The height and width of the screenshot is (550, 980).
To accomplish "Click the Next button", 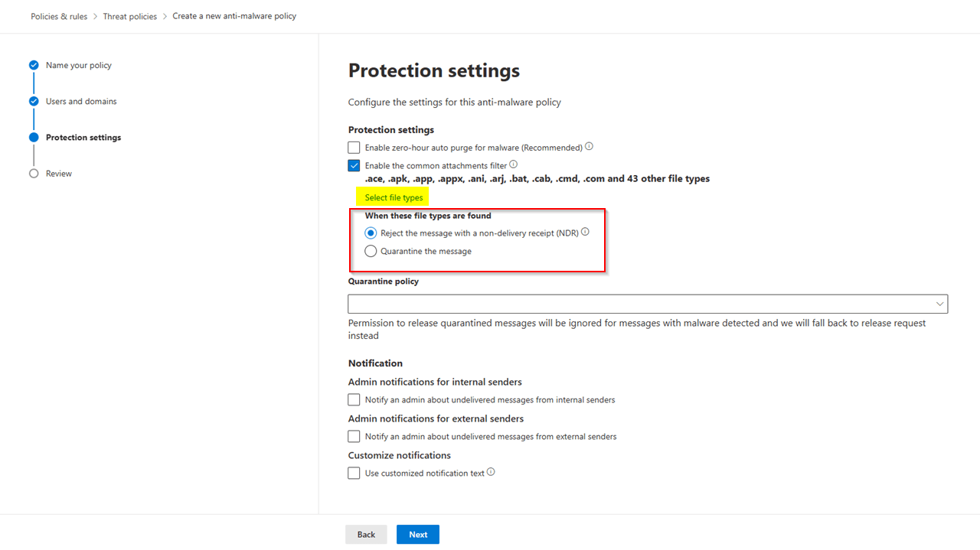I will click(417, 534).
